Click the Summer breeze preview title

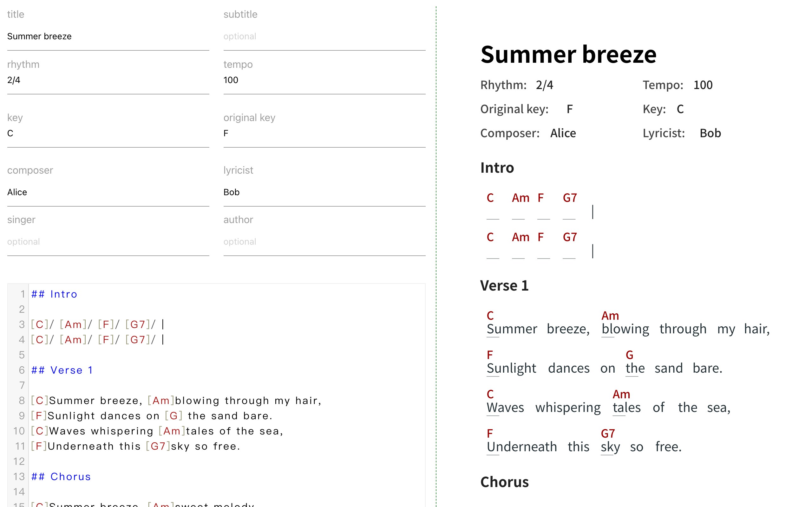pyautogui.click(x=568, y=54)
